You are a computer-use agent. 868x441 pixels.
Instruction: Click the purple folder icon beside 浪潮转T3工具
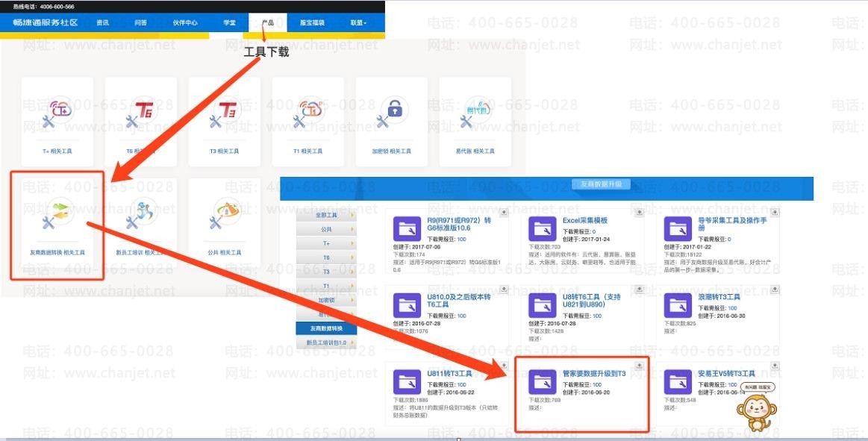point(678,305)
